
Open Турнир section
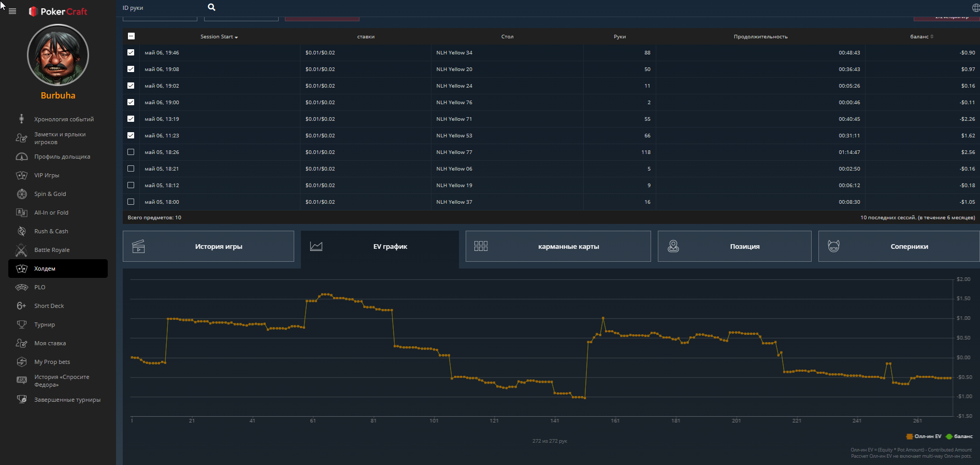(x=58, y=325)
